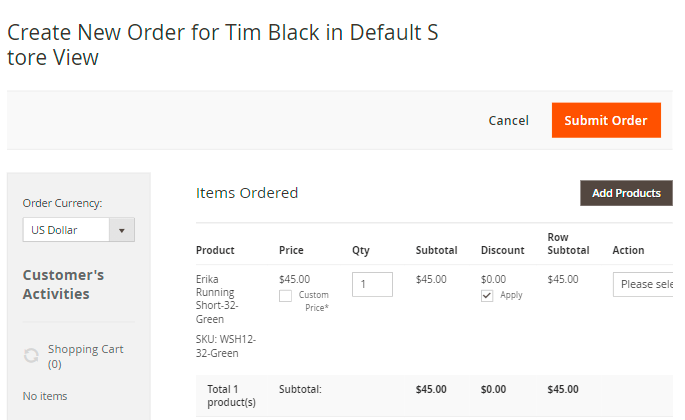Click the Row Subtotal column header

pos(568,243)
